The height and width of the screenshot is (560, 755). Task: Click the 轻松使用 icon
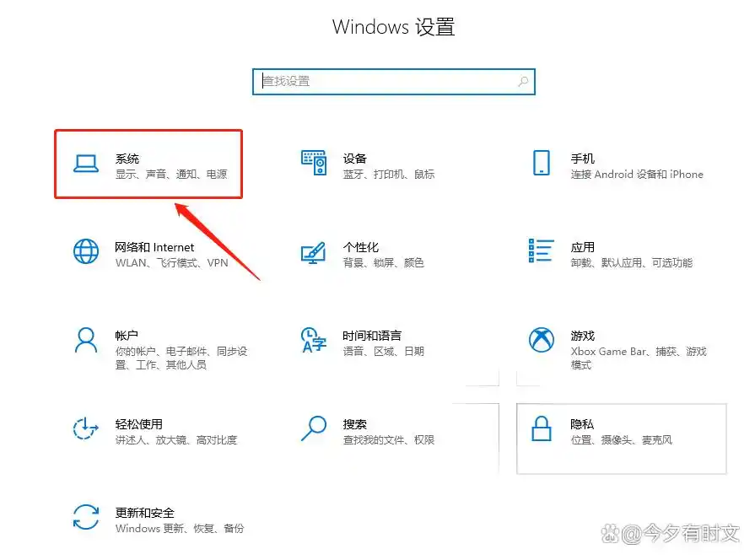(x=86, y=428)
